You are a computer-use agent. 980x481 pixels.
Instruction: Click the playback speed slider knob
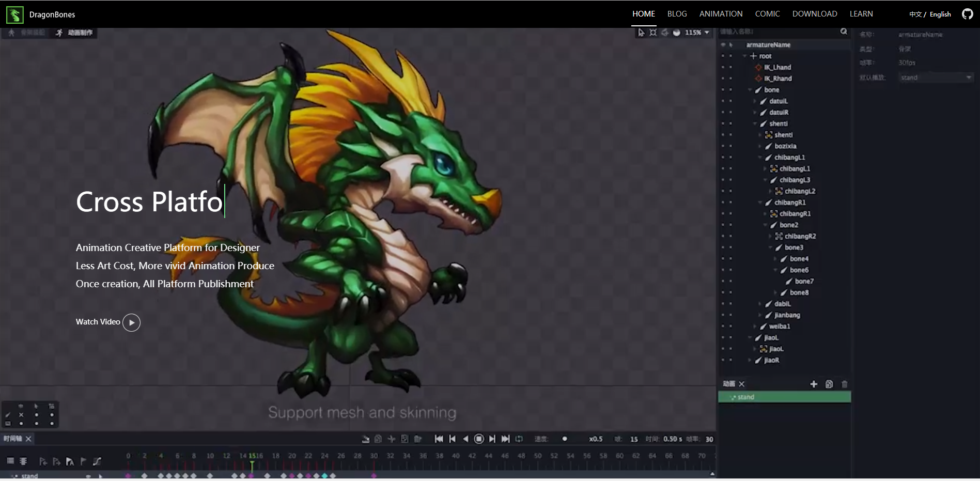565,439
